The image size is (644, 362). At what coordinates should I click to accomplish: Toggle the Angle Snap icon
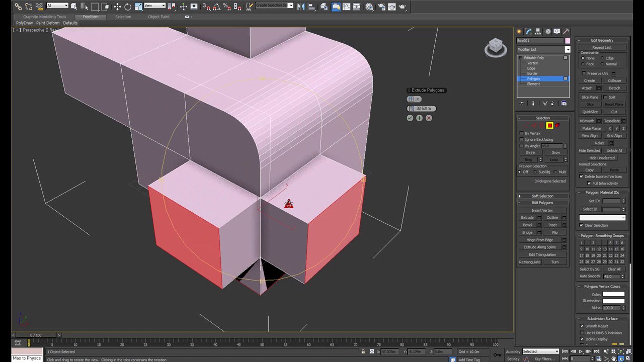point(217,7)
